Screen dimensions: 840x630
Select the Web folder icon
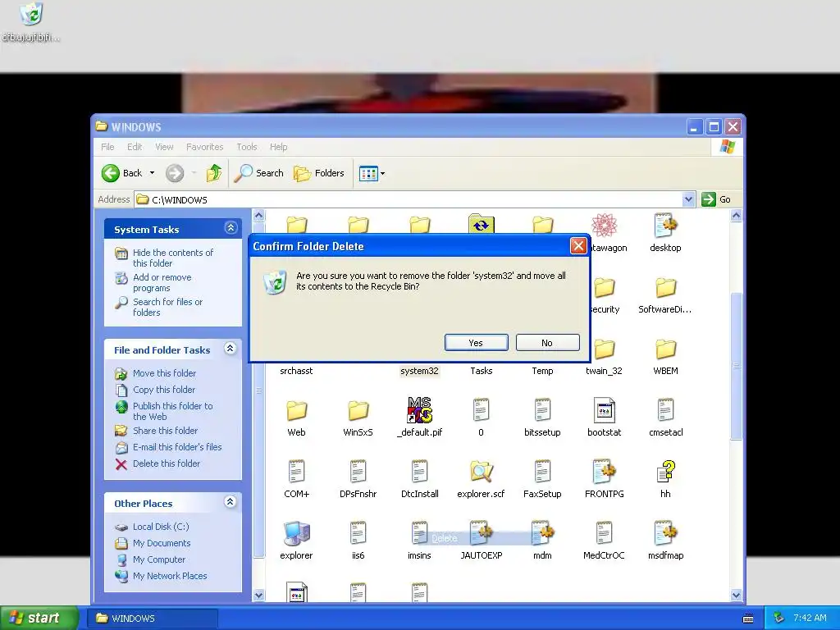(x=296, y=411)
